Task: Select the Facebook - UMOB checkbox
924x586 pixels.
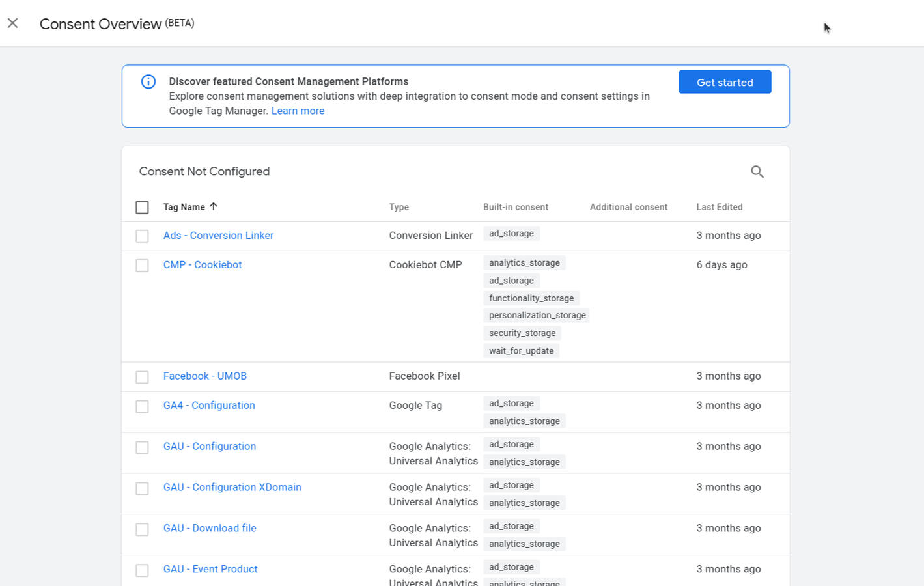Action: coord(142,377)
